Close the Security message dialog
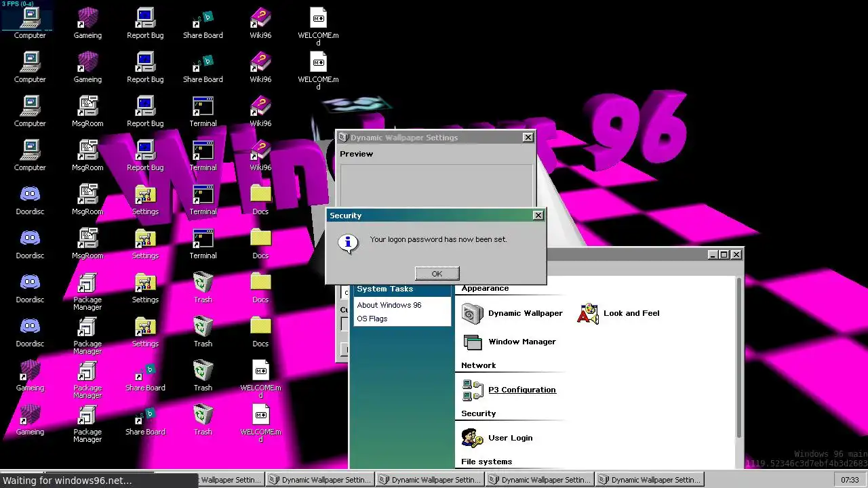 click(538, 216)
